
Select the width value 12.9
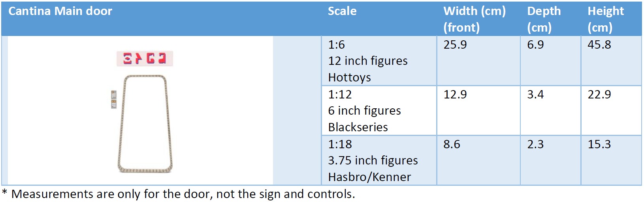455,94
